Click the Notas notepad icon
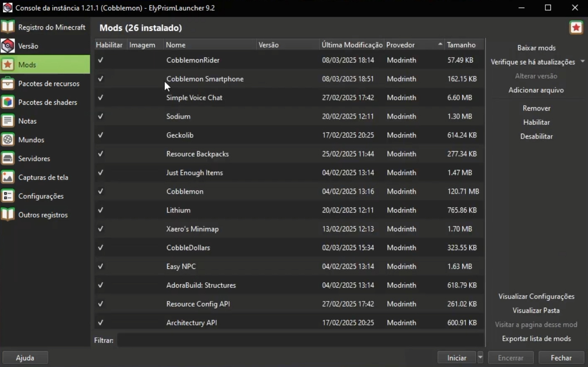 pos(8,121)
